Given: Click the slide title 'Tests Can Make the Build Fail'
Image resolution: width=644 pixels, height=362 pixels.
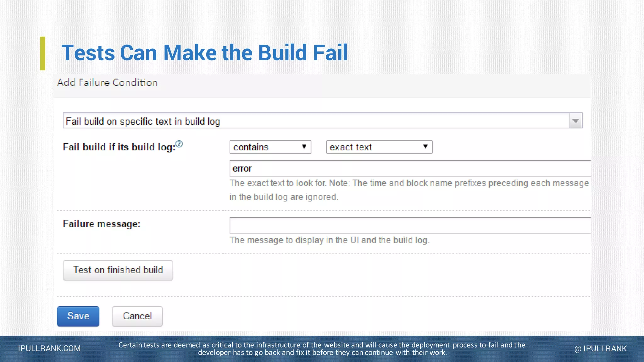Looking at the screenshot, I should tap(204, 52).
